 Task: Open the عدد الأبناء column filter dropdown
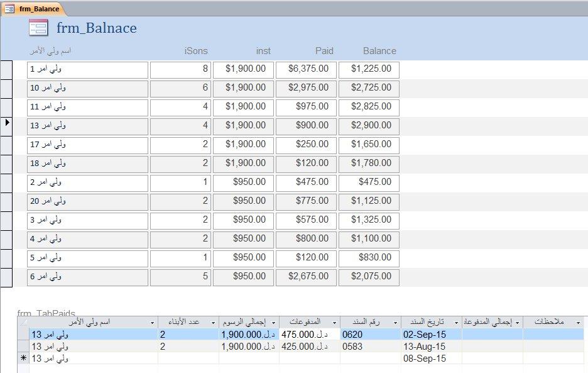[x=213, y=323]
